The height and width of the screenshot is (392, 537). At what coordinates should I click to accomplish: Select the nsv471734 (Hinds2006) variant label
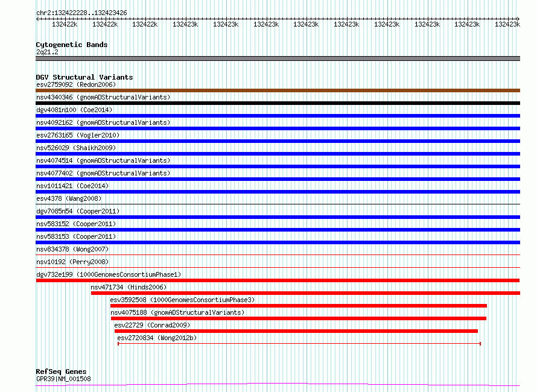(x=129, y=287)
